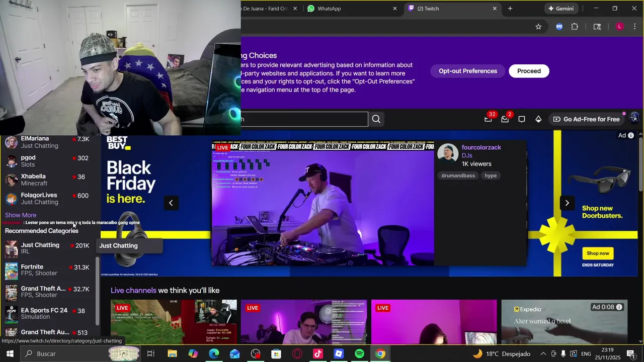Screen dimensions: 644x362
Task: Click fourcolorzack featured stream video
Action: coord(323,204)
